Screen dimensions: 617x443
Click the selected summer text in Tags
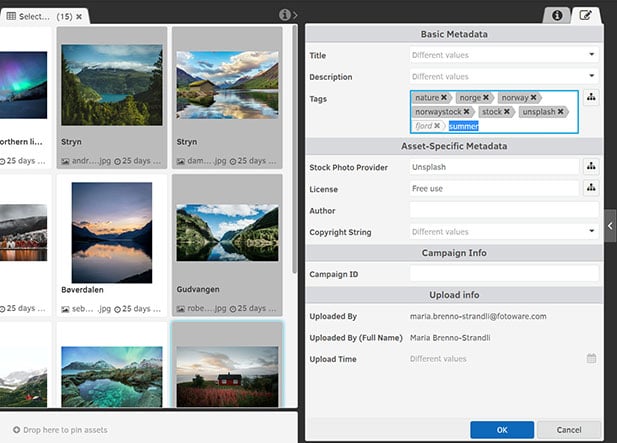click(x=464, y=126)
